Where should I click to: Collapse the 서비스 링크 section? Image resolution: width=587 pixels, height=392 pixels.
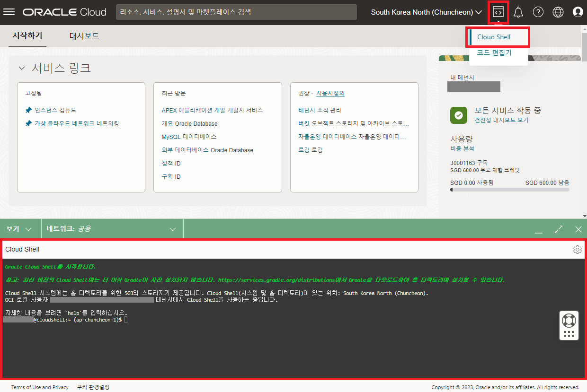point(22,68)
